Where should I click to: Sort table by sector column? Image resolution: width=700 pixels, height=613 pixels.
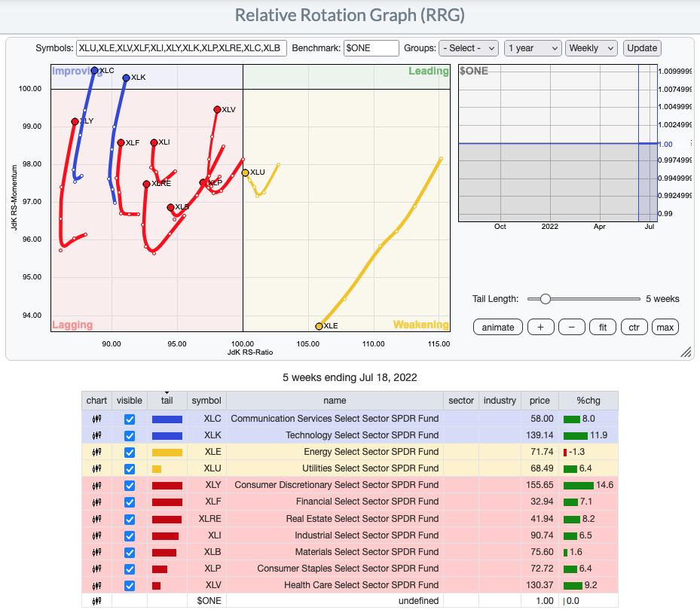point(461,401)
